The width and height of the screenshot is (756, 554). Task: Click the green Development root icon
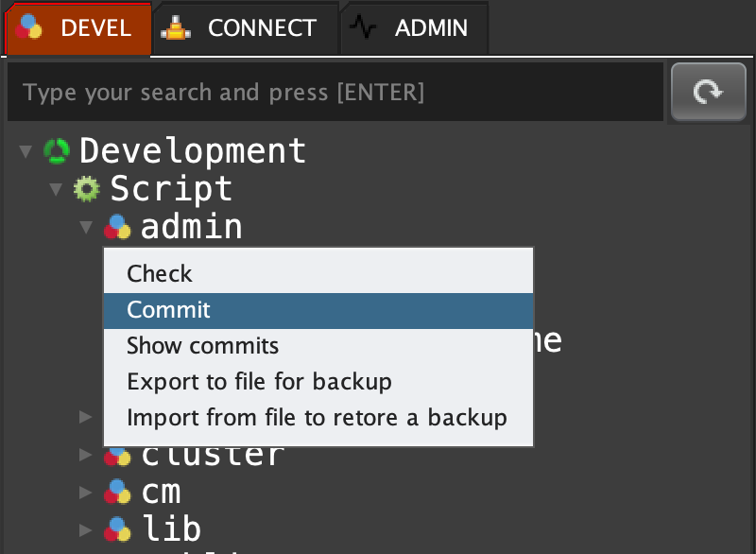click(58, 150)
